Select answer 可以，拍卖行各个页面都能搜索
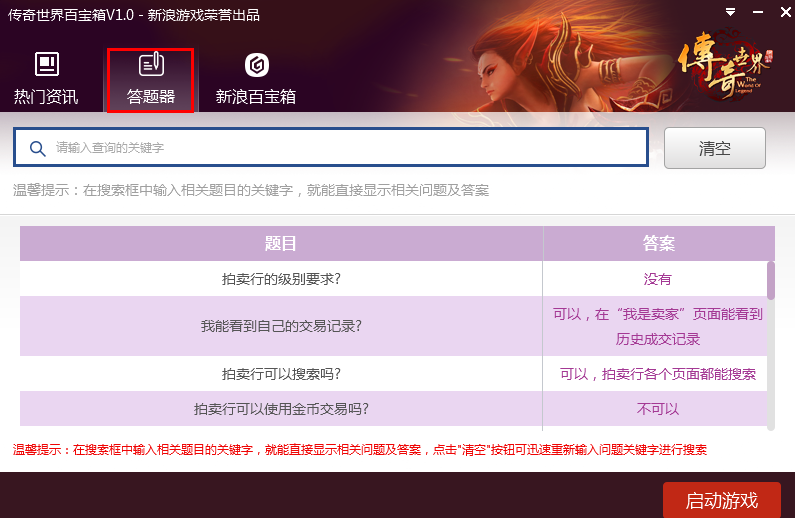The width and height of the screenshot is (795, 518). pyautogui.click(x=657, y=374)
